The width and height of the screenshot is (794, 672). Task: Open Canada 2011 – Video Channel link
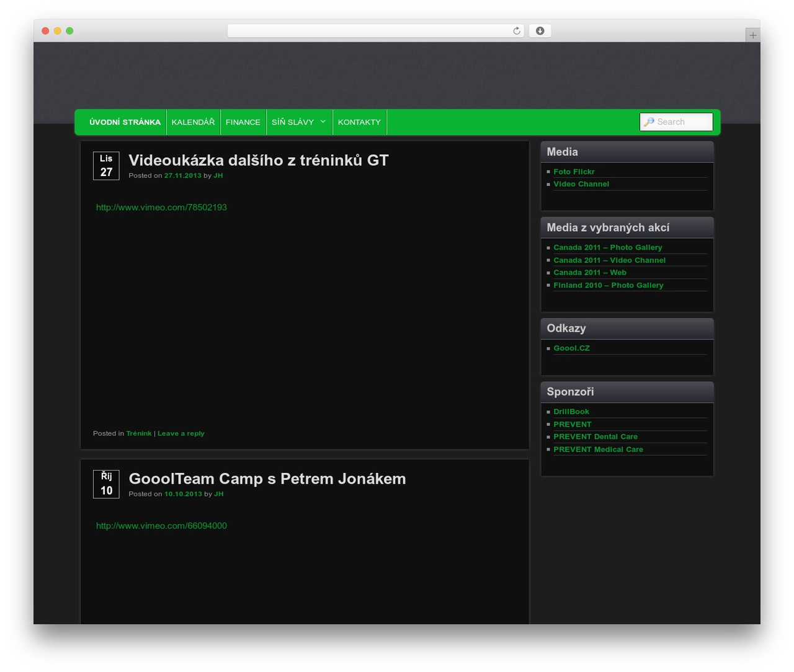609,260
